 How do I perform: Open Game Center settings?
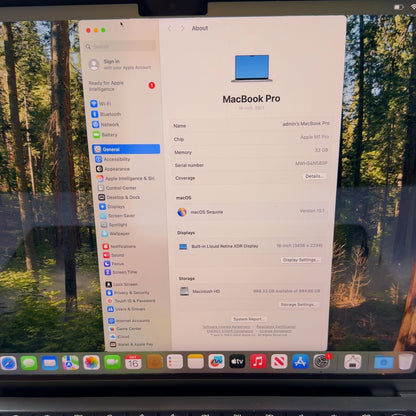pyautogui.click(x=125, y=329)
